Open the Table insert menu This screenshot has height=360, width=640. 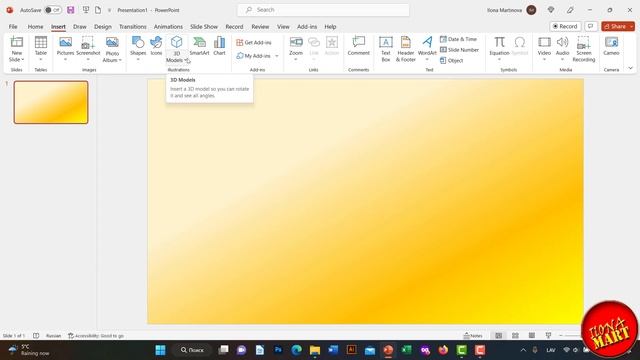pos(41,49)
